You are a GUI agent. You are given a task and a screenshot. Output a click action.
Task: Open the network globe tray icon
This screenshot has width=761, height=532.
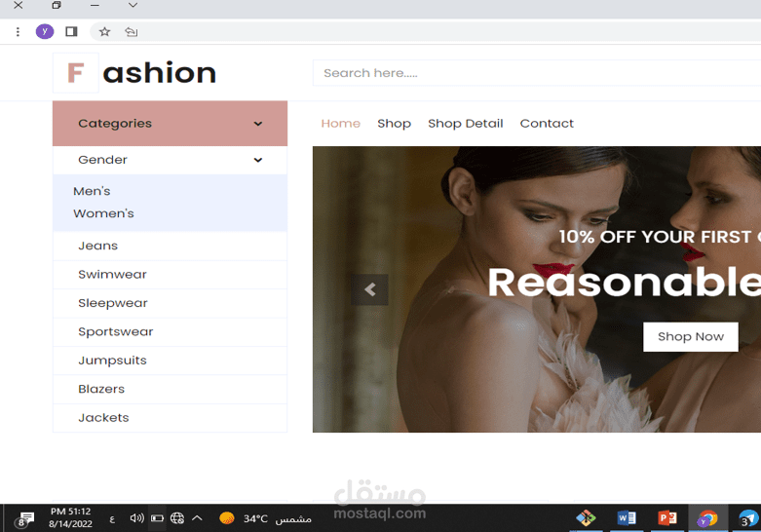177,518
